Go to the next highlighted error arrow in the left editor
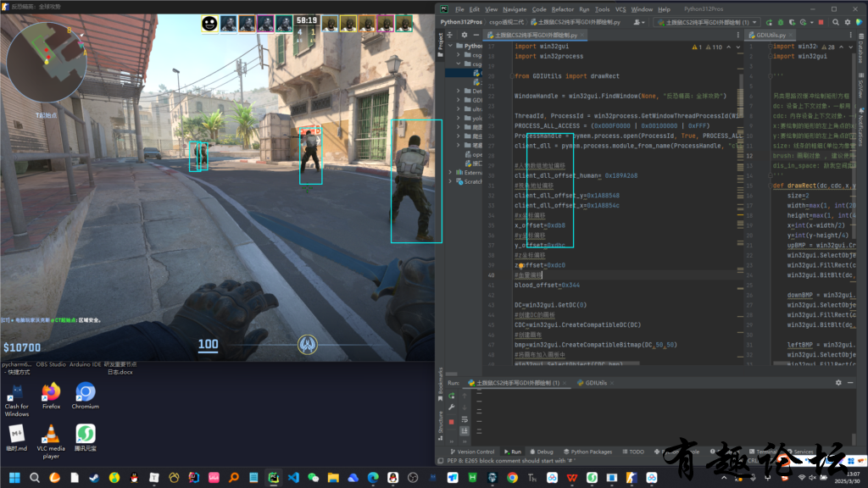The image size is (868, 488). pos(738,47)
